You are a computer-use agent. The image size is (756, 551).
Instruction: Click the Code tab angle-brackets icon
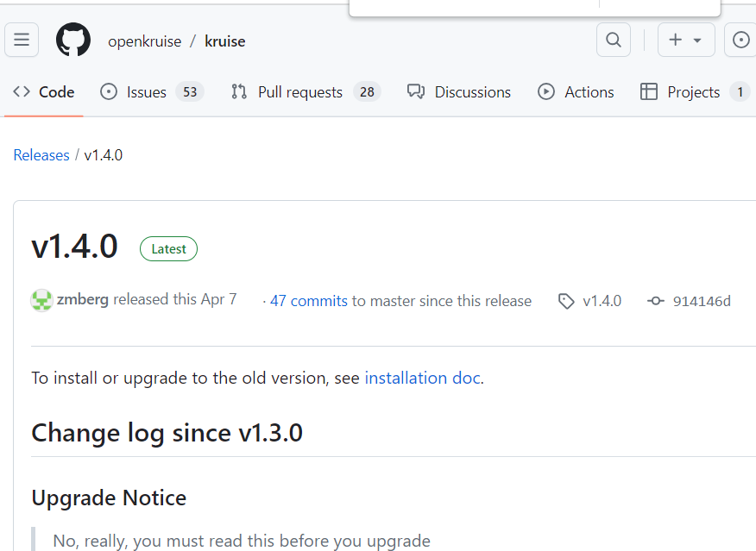[22, 91]
